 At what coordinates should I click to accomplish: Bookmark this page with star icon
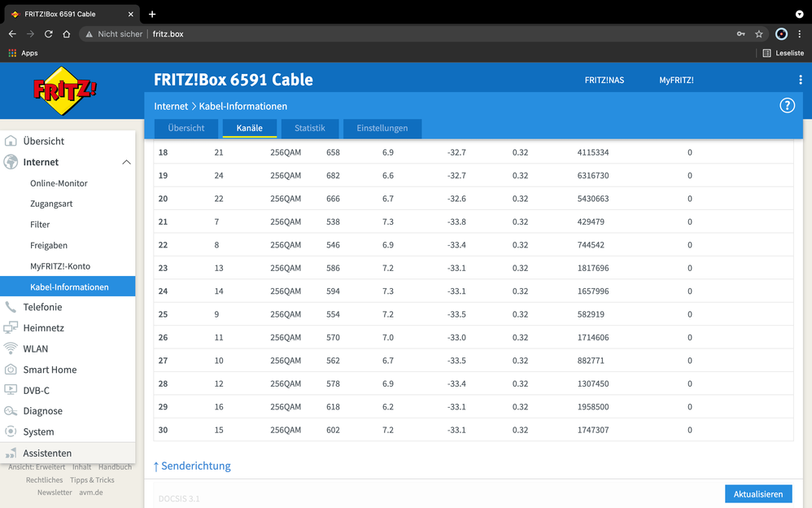(759, 33)
